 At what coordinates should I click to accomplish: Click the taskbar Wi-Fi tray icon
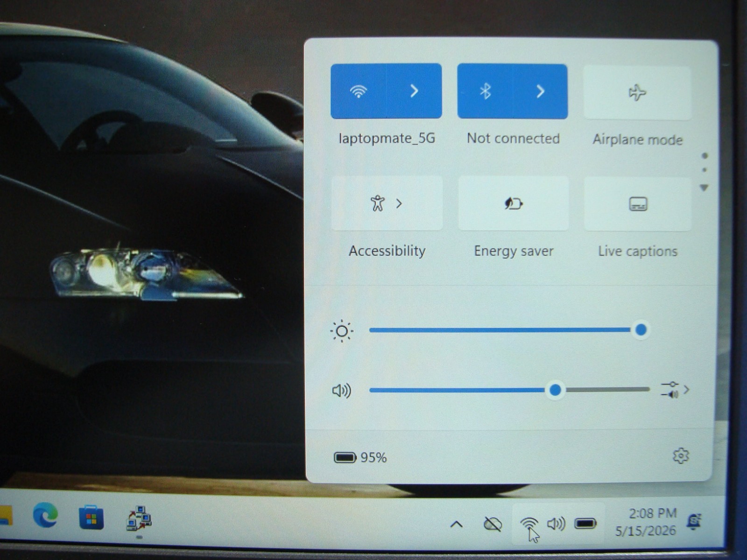pos(529,524)
